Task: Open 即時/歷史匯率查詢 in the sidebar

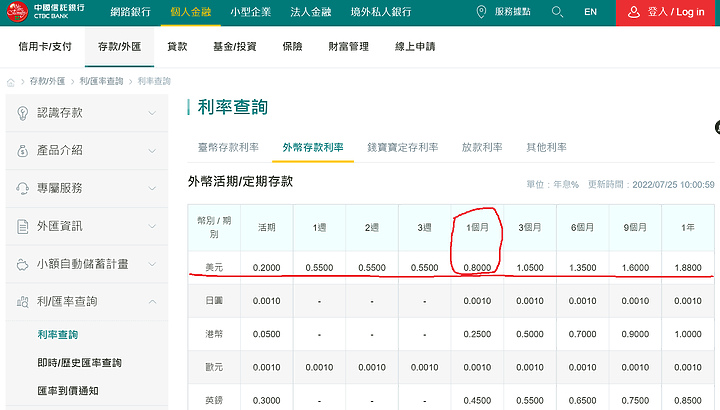Action: (79, 363)
